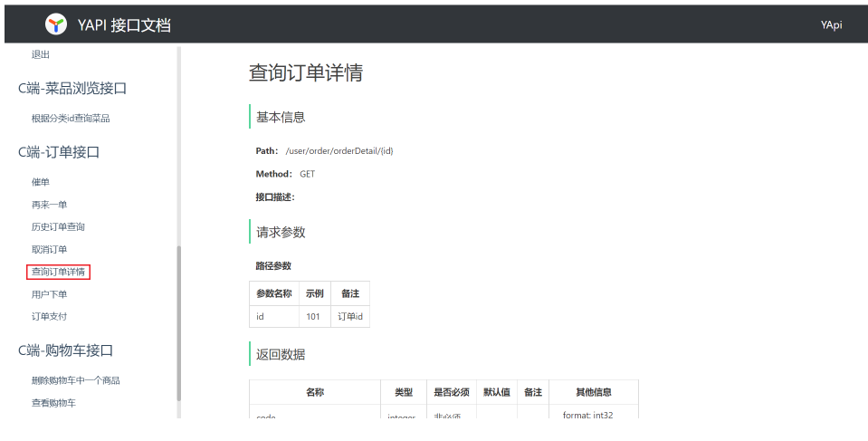Click the 路径参数 subheading
This screenshot has height=441, width=868.
point(273,266)
